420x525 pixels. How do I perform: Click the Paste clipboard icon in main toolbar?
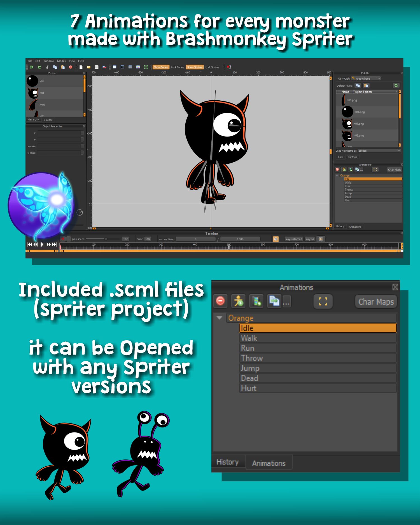point(63,67)
